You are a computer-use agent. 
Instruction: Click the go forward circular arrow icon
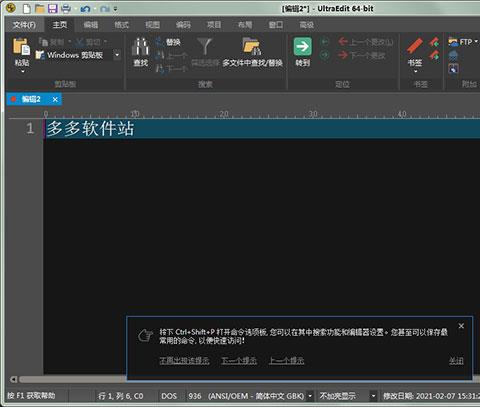click(x=325, y=55)
